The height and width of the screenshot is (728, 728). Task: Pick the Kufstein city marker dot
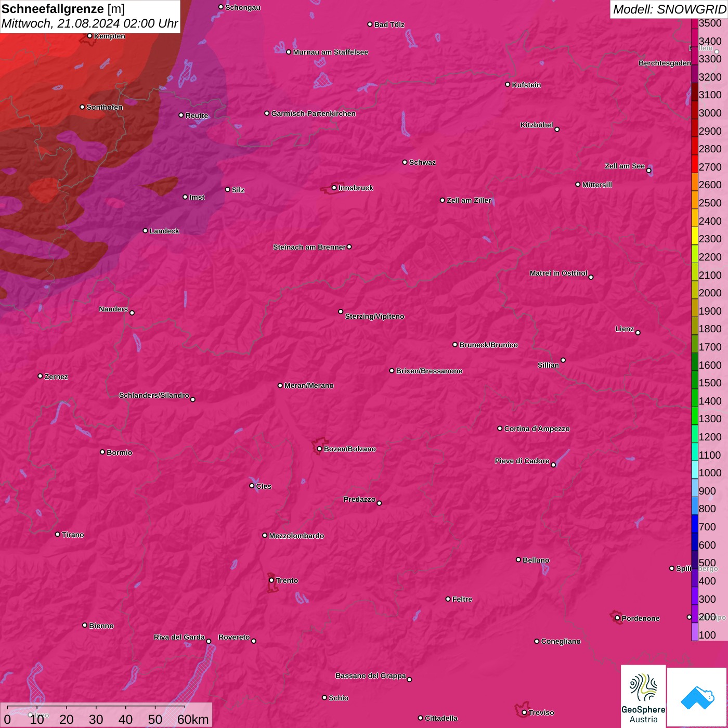(x=508, y=84)
